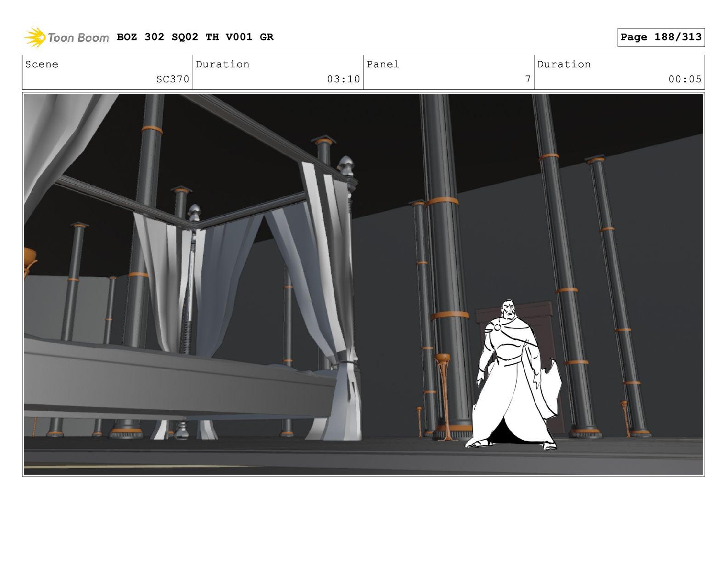Click the Toon Boom logo icon
Screen dimensions: 728x563
(x=34, y=37)
